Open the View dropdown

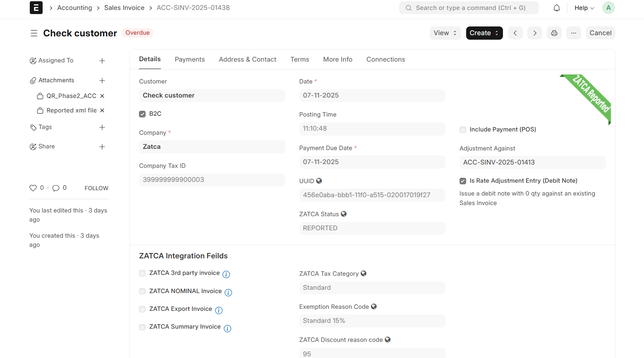point(445,33)
